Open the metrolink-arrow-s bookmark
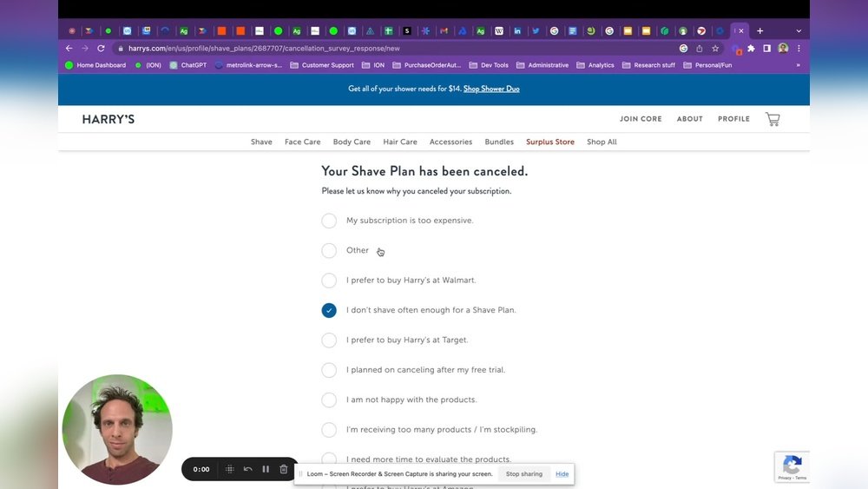The image size is (868, 489). 248,65
